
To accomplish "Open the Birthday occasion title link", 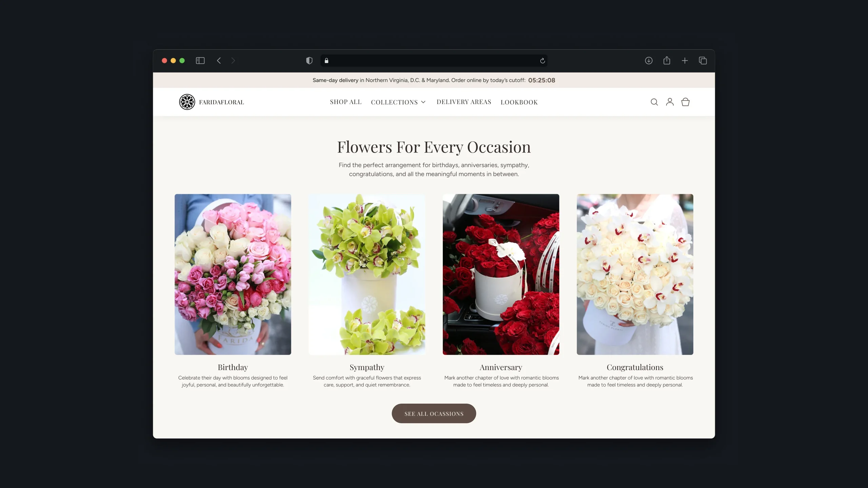I will pos(233,367).
